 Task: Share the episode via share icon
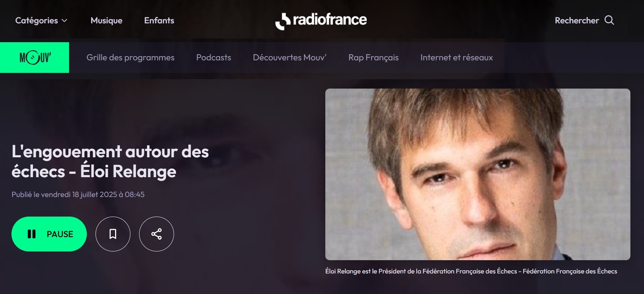pyautogui.click(x=157, y=234)
